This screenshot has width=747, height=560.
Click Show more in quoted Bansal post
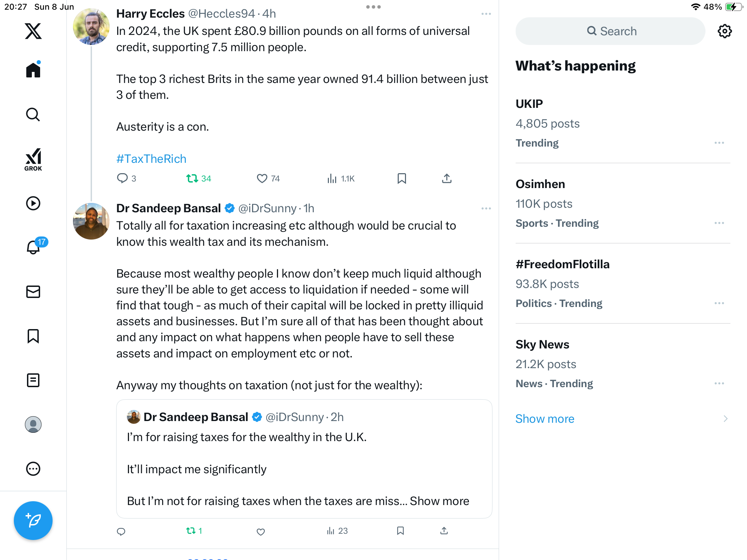(x=439, y=501)
